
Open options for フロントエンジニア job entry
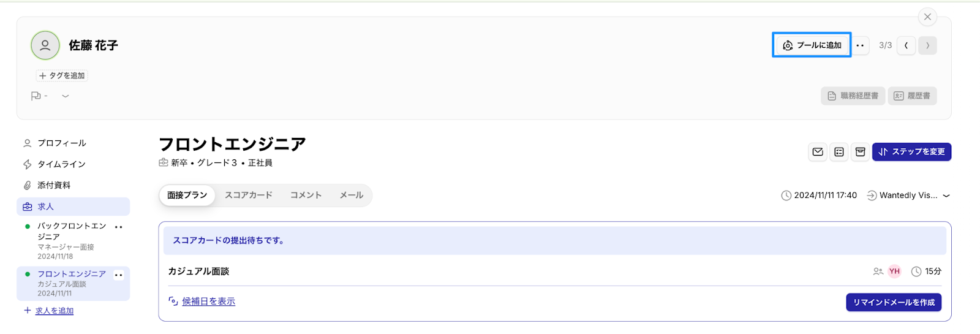pos(119,275)
